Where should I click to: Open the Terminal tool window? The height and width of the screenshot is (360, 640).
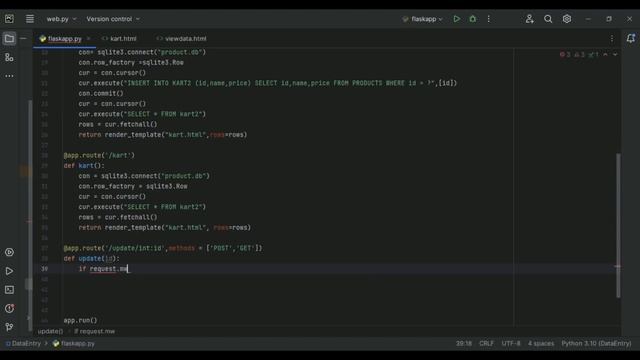tap(9, 290)
